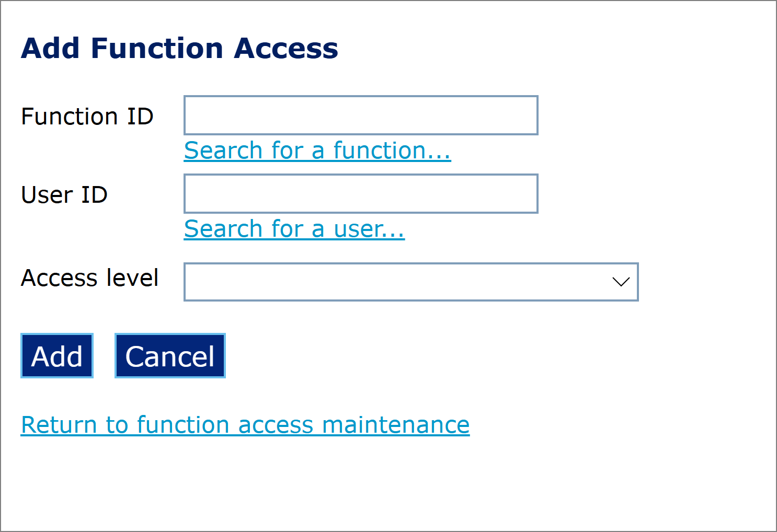
Task: Return to function access maintenance page
Action: (245, 424)
